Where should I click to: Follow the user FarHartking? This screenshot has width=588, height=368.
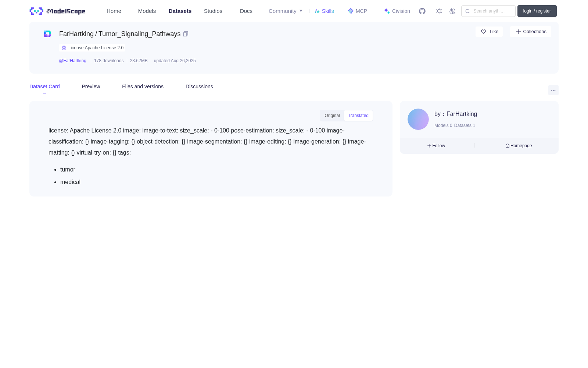[x=436, y=146]
